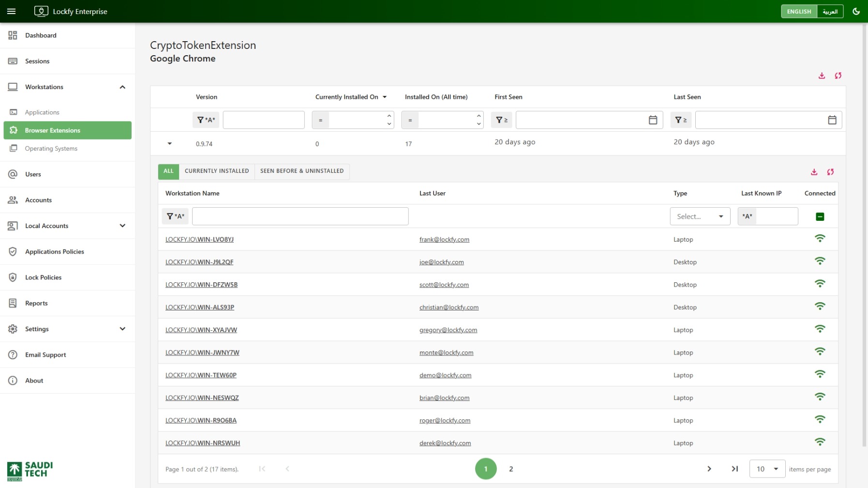This screenshot has height=488, width=868.
Task: Click connected wifi icon for WIN-NRSWUH
Action: tap(820, 442)
